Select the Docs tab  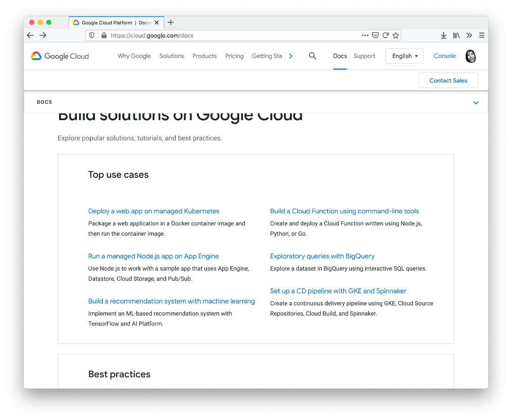coord(340,56)
